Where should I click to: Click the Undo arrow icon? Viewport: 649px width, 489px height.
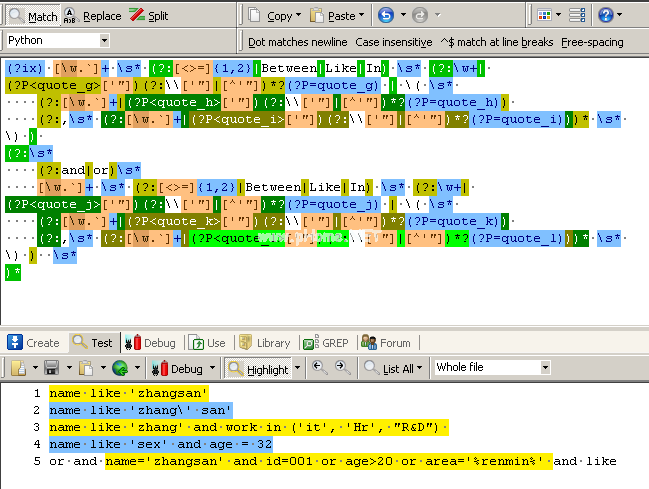[x=386, y=16]
